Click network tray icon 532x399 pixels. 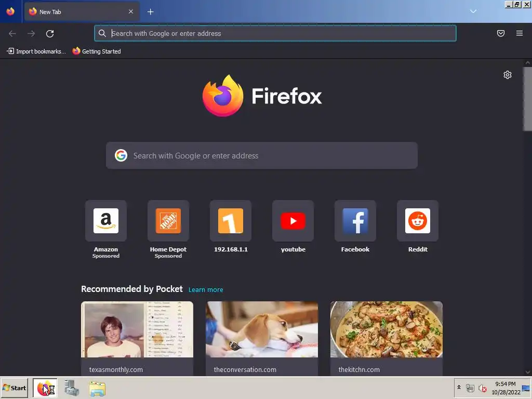pyautogui.click(x=470, y=388)
